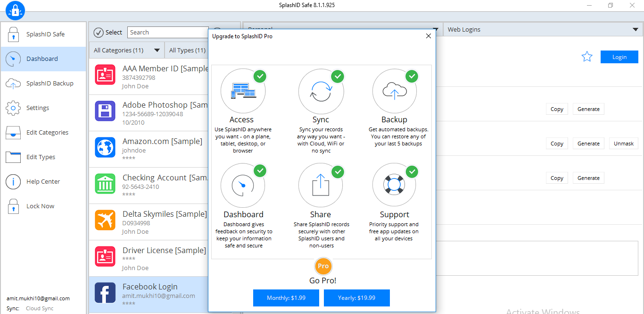The height and width of the screenshot is (314, 644).
Task: Click the Sync arrows icon
Action: coord(321,91)
